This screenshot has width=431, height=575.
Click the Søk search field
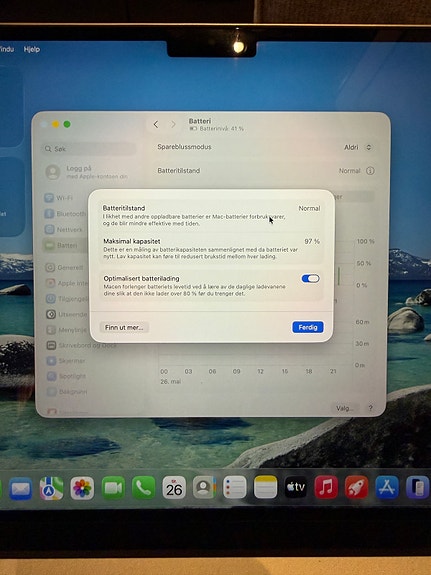coord(89,149)
